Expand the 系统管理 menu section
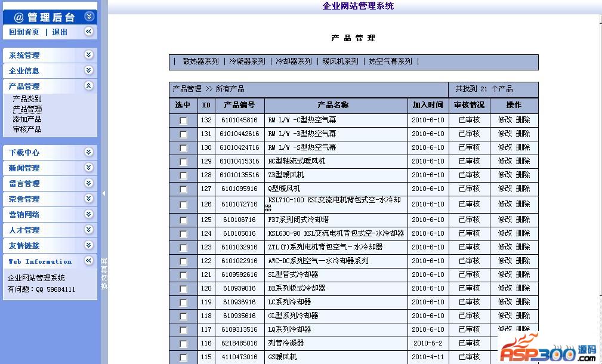This screenshot has height=364, width=602. pos(89,54)
